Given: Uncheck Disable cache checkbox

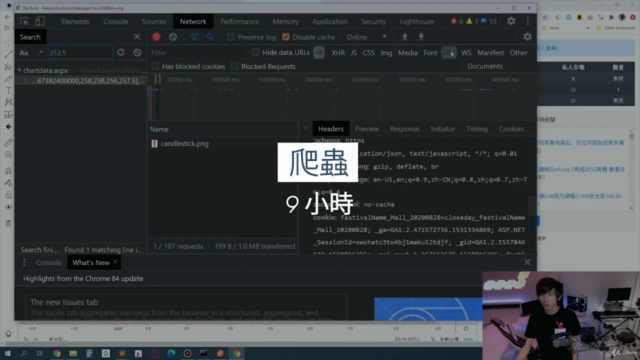Looking at the screenshot, I should click(286, 37).
